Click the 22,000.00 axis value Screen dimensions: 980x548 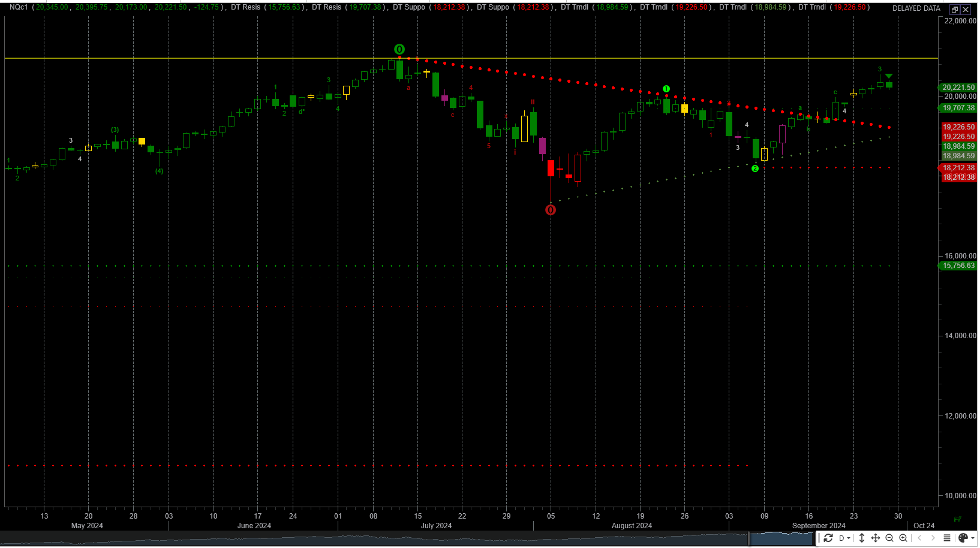960,20
